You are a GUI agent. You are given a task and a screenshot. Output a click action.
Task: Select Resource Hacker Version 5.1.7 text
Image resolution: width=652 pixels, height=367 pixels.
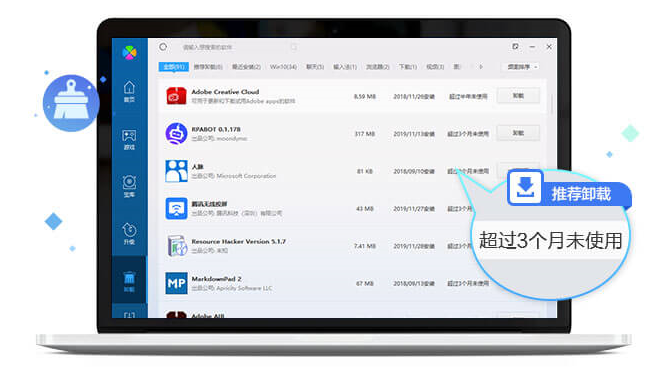tap(239, 241)
